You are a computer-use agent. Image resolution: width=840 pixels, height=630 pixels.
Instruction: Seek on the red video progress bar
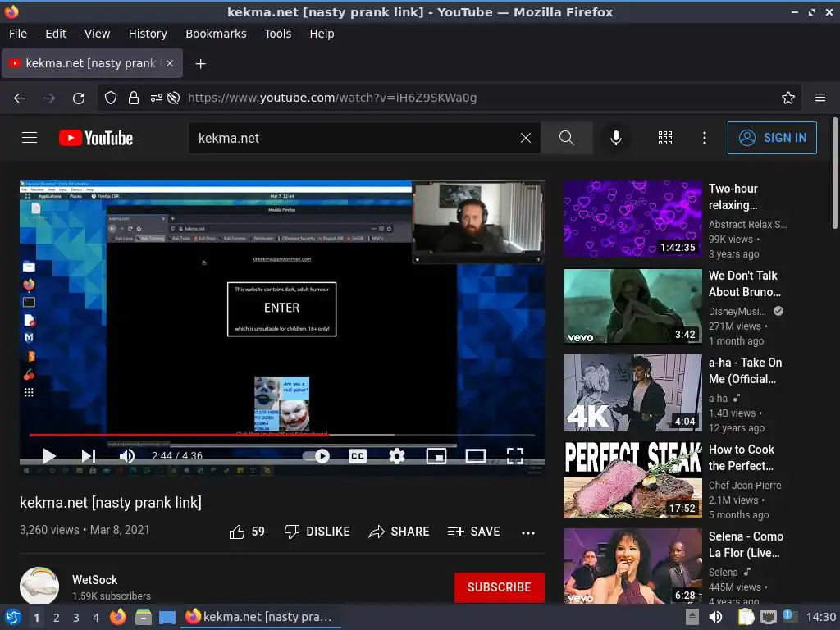282,435
